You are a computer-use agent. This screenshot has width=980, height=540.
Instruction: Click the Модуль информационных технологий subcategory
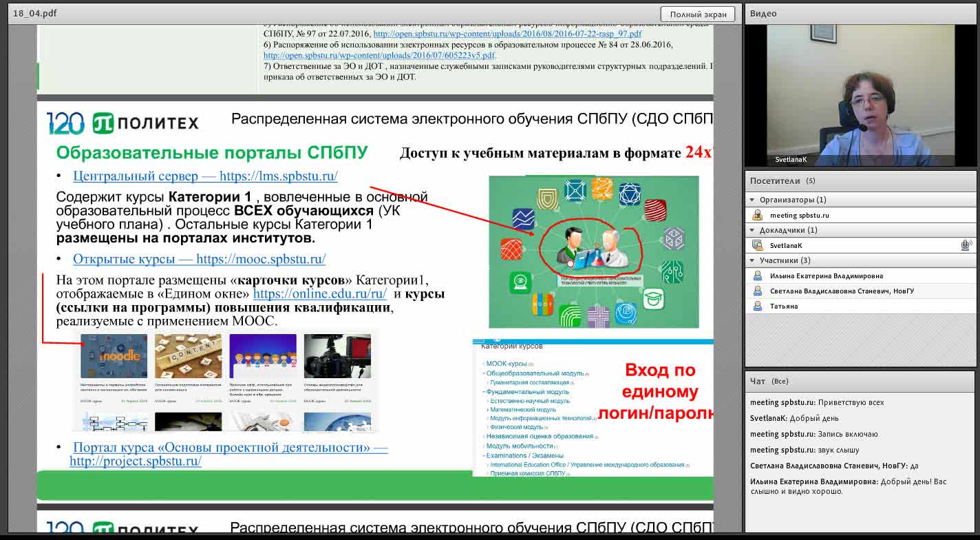click(541, 418)
